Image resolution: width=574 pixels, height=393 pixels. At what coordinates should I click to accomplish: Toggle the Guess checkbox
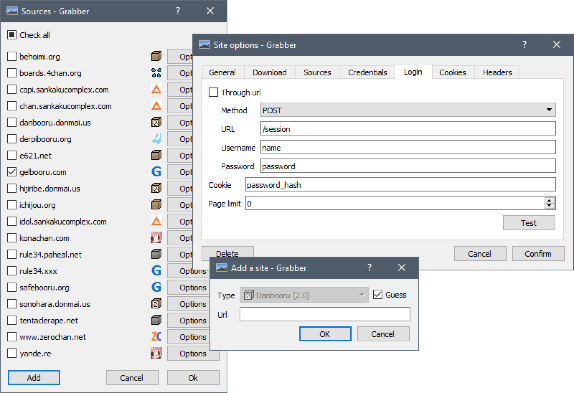pyautogui.click(x=377, y=295)
